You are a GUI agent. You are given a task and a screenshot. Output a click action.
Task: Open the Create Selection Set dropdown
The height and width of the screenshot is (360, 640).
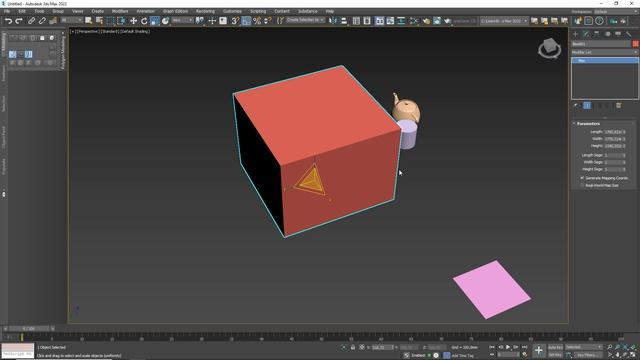pyautogui.click(x=305, y=20)
